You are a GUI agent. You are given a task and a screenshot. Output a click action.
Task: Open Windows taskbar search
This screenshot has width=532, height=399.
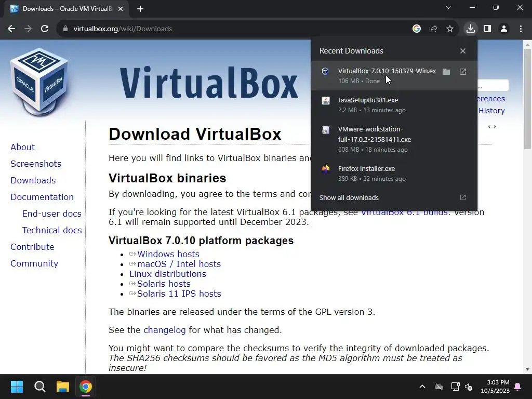coord(39,387)
